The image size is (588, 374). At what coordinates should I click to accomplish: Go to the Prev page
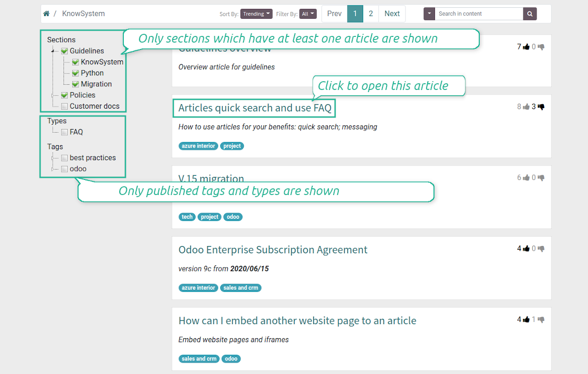tap(334, 14)
